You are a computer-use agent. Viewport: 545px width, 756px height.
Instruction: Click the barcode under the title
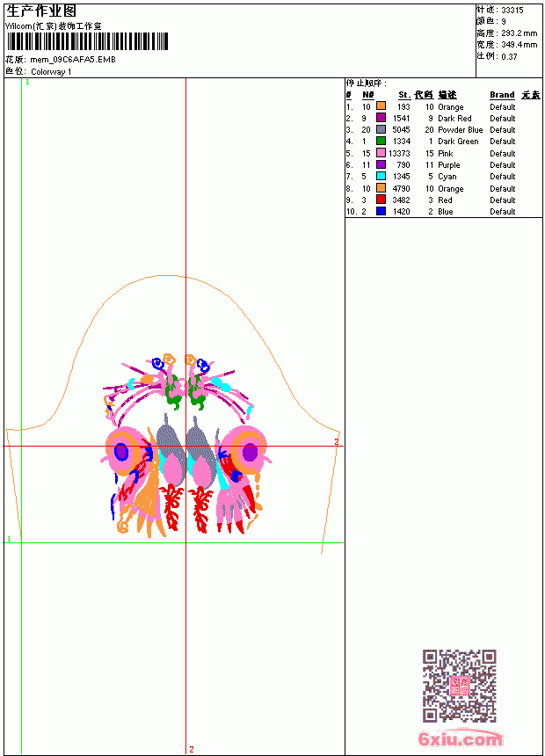tap(87, 41)
